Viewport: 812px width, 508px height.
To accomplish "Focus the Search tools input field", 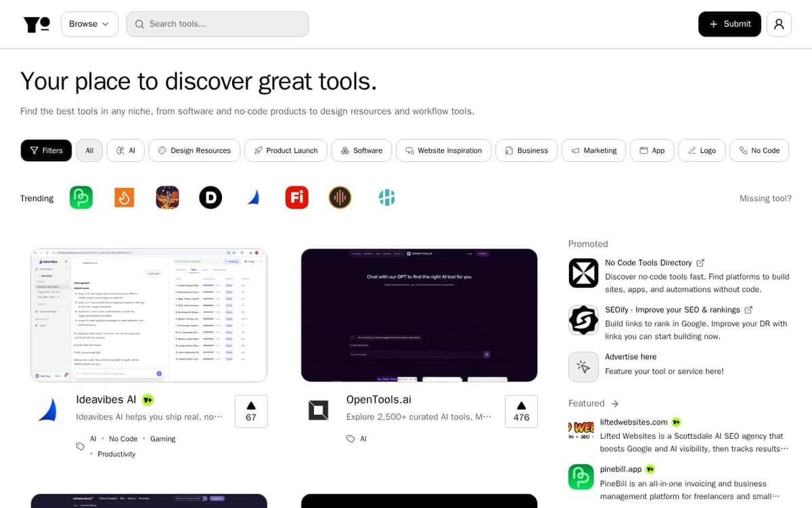I will pyautogui.click(x=217, y=24).
